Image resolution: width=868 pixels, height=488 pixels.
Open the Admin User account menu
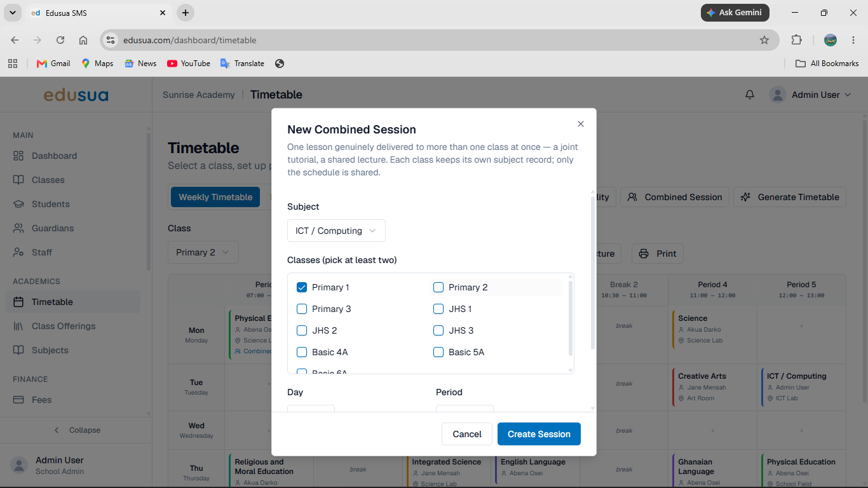[810, 95]
